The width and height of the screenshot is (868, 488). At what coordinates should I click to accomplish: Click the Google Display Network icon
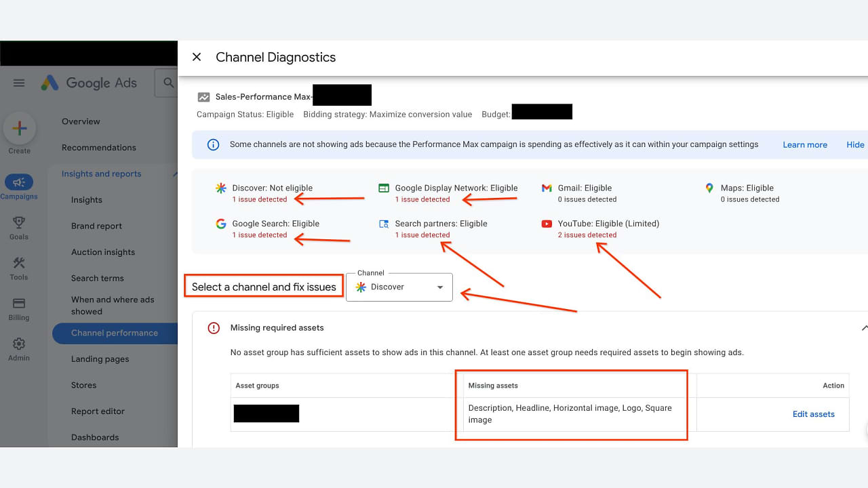coord(384,188)
